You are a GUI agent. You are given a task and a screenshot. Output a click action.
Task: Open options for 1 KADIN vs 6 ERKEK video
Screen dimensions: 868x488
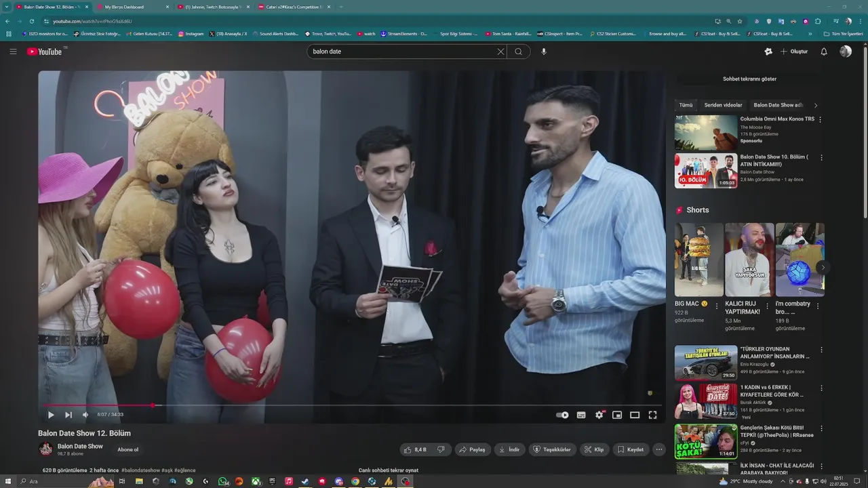821,388
